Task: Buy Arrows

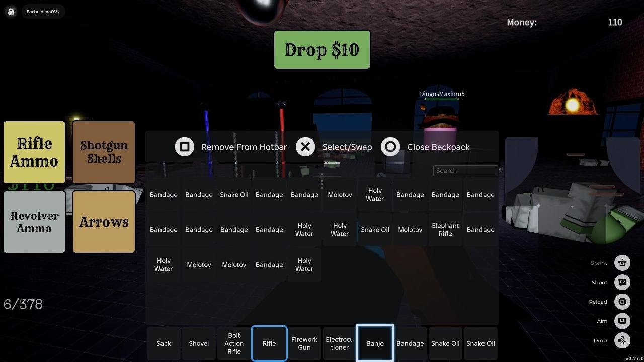Action: click(104, 222)
